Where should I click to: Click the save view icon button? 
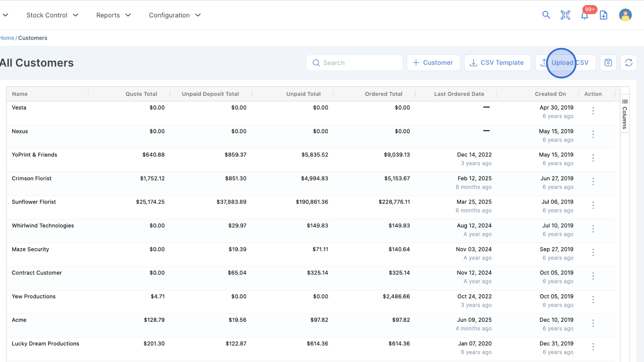click(608, 63)
